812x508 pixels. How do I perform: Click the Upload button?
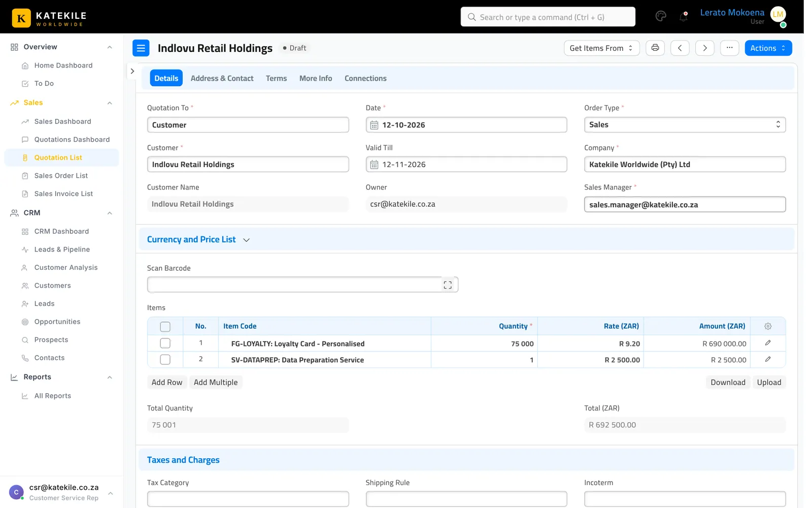(769, 383)
